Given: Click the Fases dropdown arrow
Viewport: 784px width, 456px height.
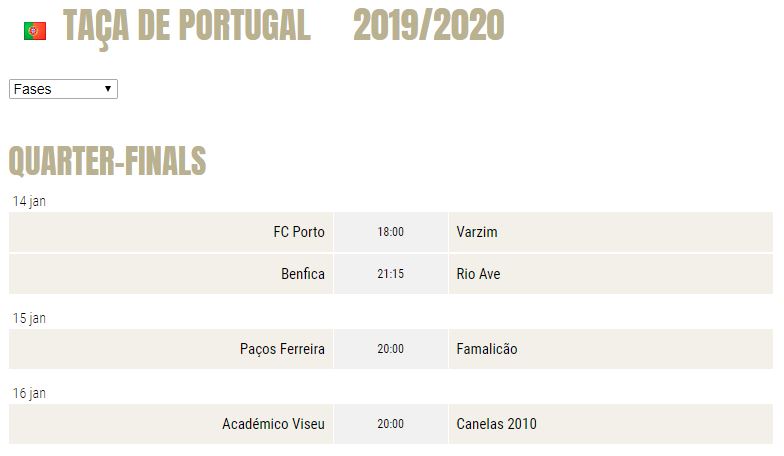Looking at the screenshot, I should (x=108, y=89).
